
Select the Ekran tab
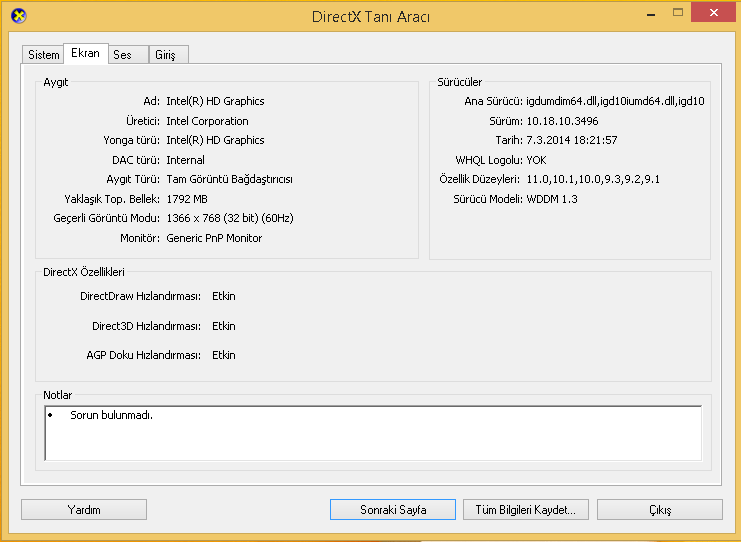coord(86,53)
